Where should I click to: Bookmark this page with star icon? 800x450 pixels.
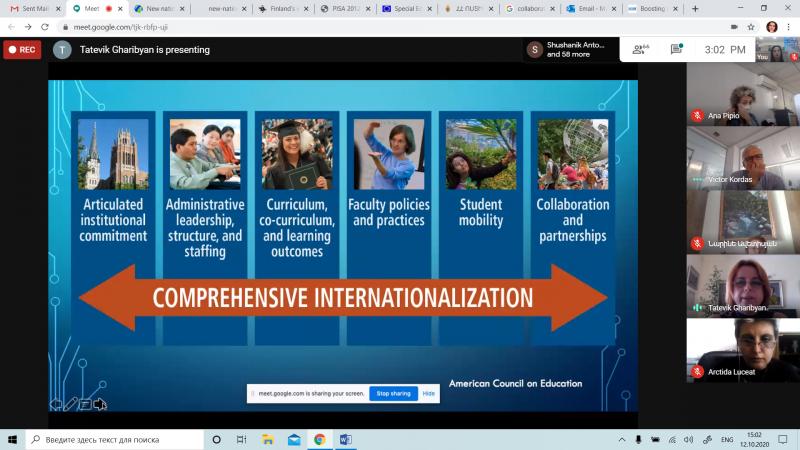click(751, 27)
